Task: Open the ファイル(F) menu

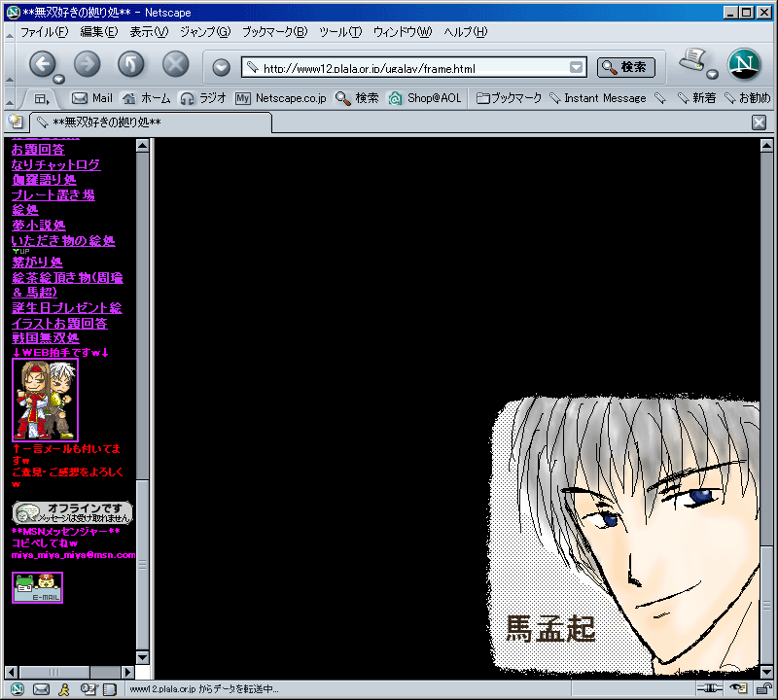Action: pyautogui.click(x=44, y=32)
